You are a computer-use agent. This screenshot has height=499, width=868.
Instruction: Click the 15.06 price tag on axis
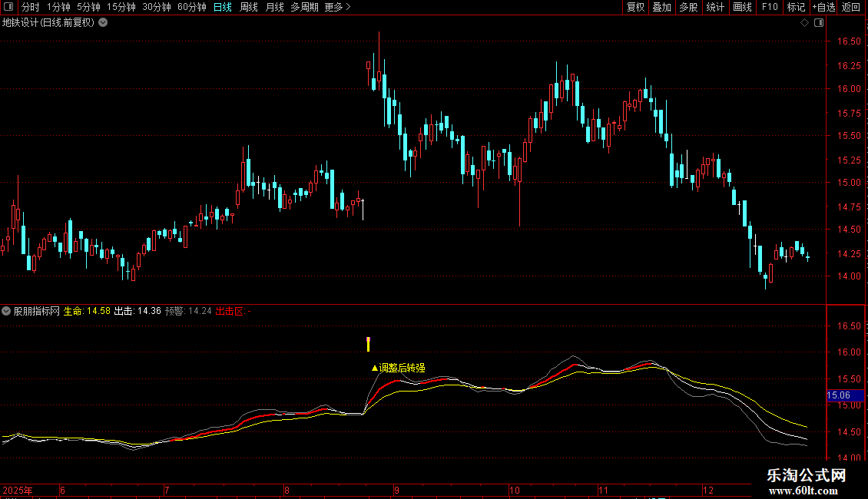pos(845,395)
